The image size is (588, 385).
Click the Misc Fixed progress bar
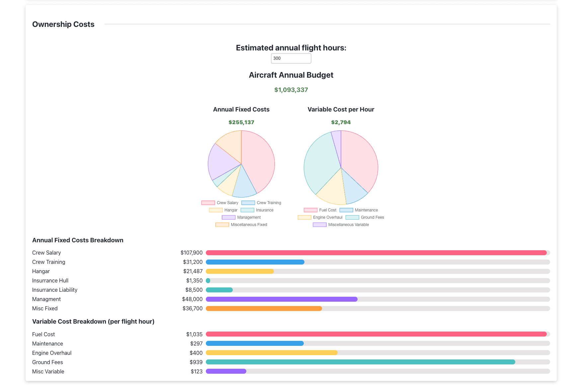(378, 309)
